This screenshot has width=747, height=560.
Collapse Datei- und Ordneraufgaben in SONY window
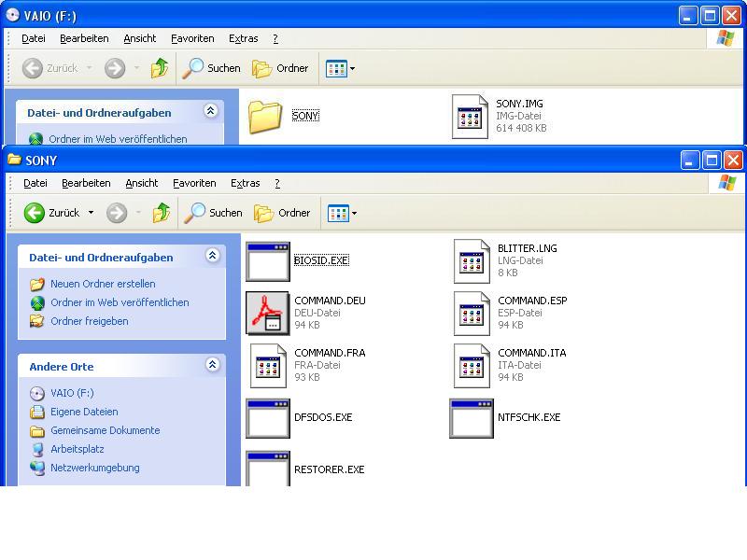(x=213, y=255)
